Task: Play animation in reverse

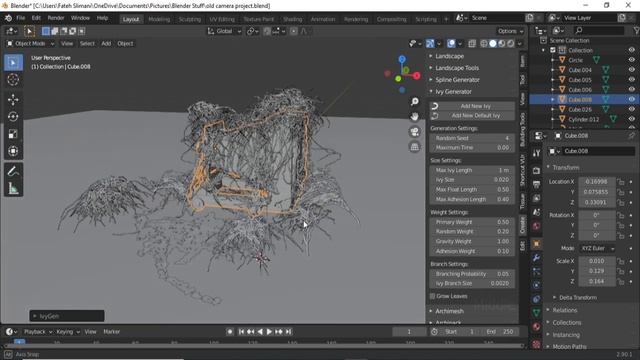Action: (x=260, y=332)
